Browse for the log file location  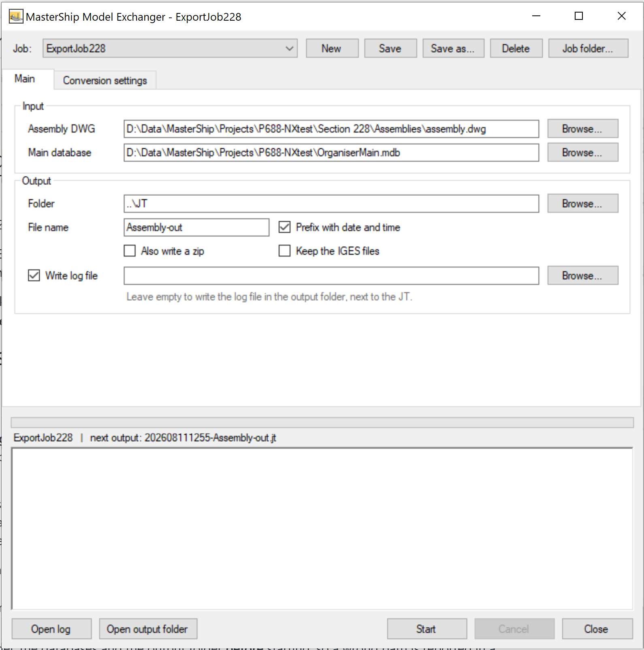pyautogui.click(x=583, y=276)
